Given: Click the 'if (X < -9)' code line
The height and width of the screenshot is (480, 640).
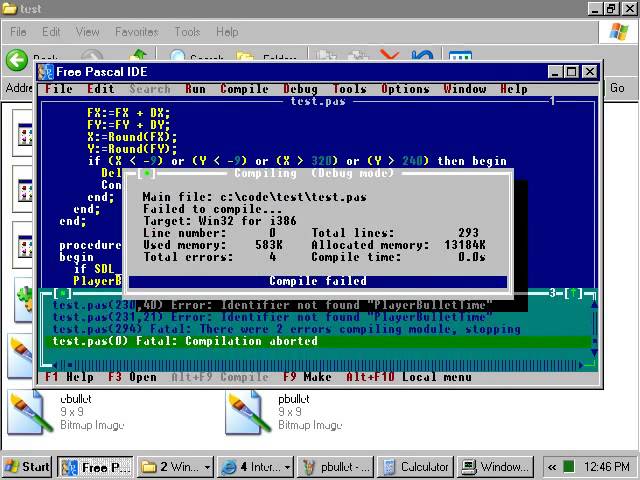Looking at the screenshot, I should [297, 161].
